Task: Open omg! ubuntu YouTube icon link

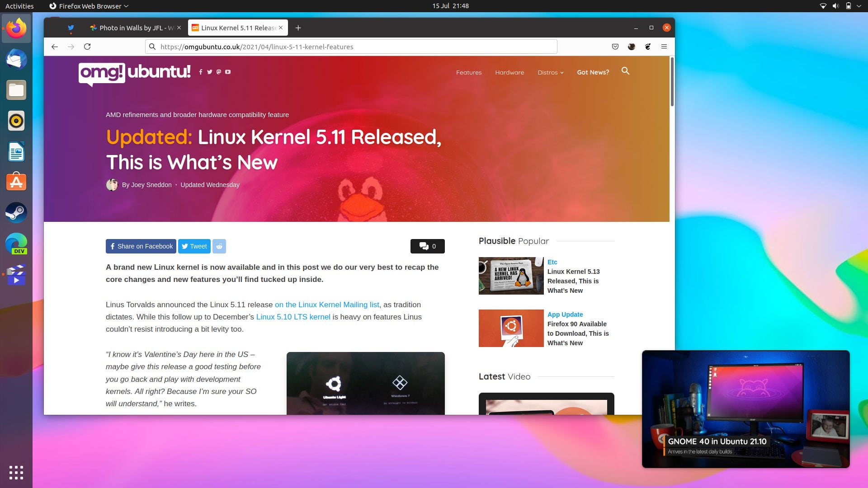Action: pos(228,72)
